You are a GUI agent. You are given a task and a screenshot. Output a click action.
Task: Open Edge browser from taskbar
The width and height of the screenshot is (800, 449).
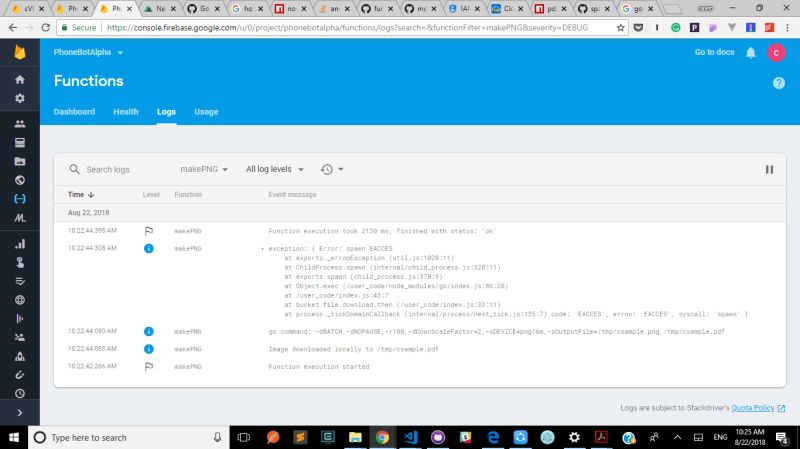(x=493, y=437)
